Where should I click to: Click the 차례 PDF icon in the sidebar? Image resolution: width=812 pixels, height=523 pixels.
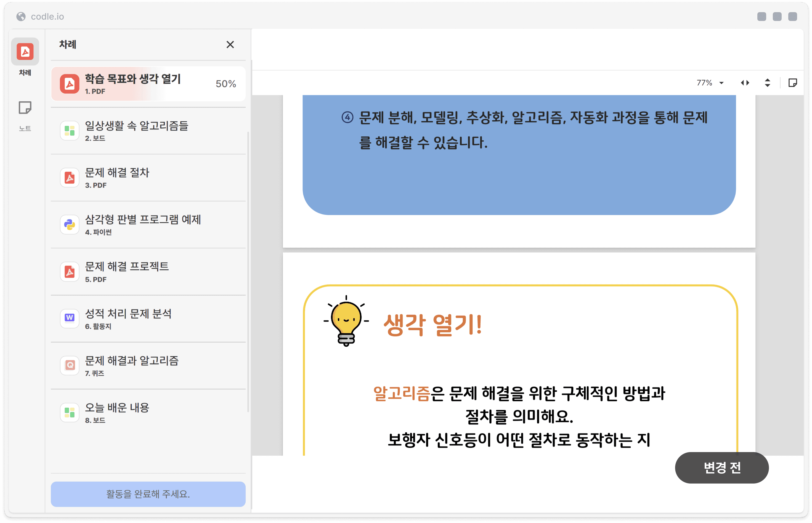25,52
